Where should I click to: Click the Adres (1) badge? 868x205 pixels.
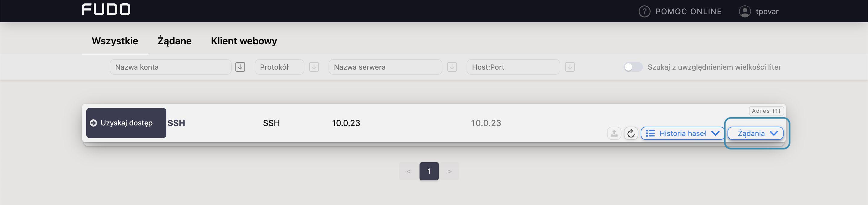(x=766, y=111)
